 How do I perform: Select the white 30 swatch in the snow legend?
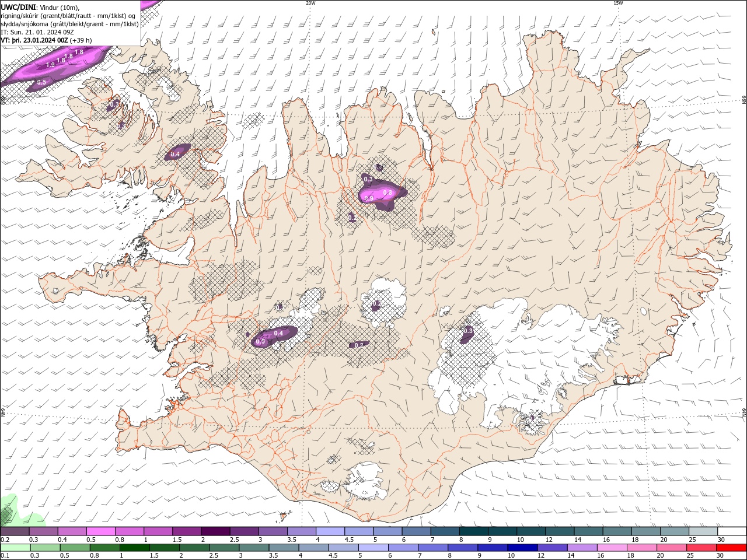tap(732, 531)
